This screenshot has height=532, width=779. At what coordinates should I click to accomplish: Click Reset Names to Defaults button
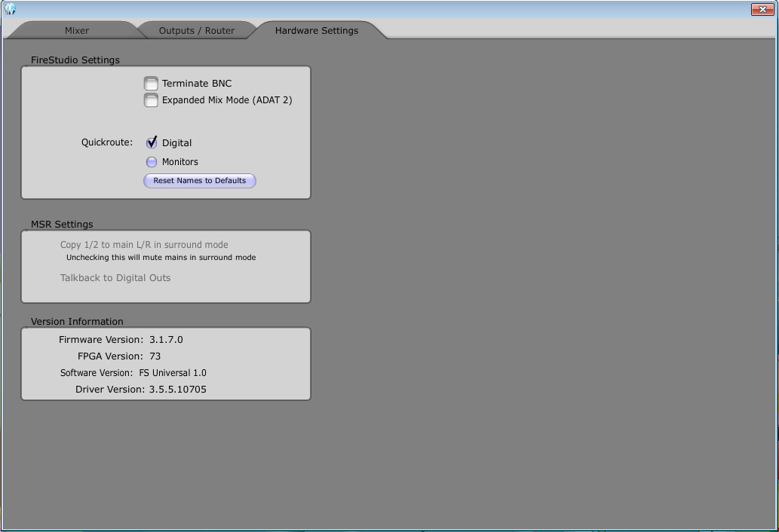tap(200, 181)
